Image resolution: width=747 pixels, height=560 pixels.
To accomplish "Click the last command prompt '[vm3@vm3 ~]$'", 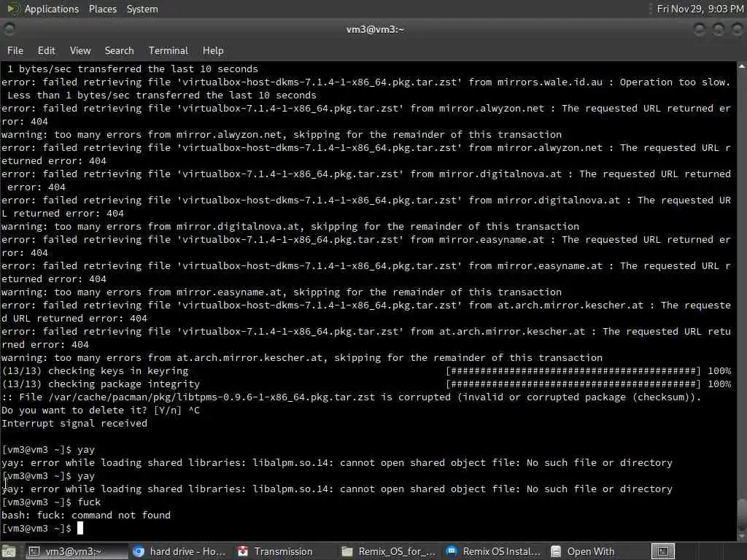I will (36, 529).
